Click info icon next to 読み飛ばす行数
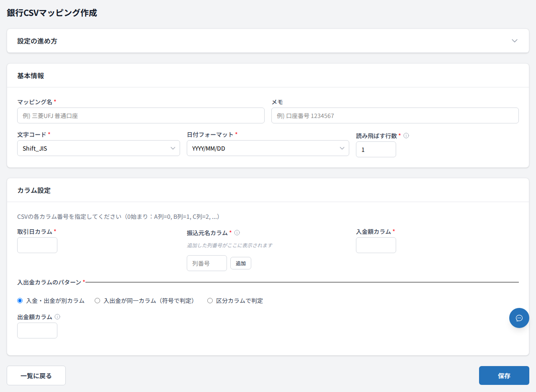 [x=406, y=136]
